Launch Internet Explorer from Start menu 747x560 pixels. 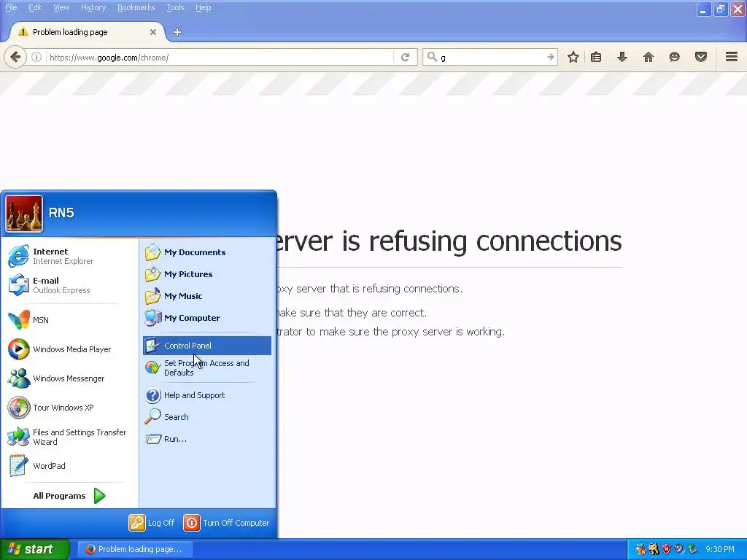pyautogui.click(x=70, y=256)
